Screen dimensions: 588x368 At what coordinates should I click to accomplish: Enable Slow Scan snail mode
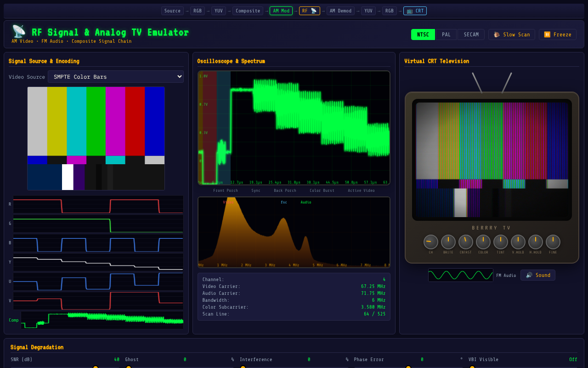[x=512, y=34]
